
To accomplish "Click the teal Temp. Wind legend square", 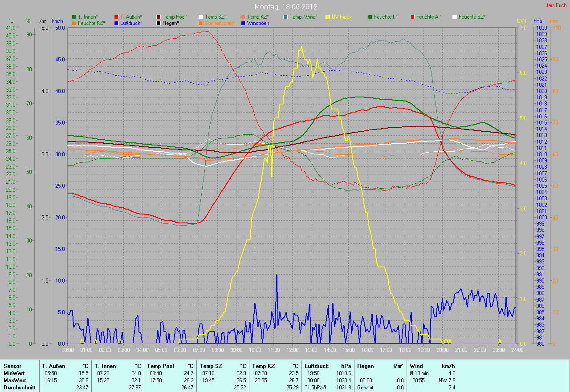I will point(285,17).
